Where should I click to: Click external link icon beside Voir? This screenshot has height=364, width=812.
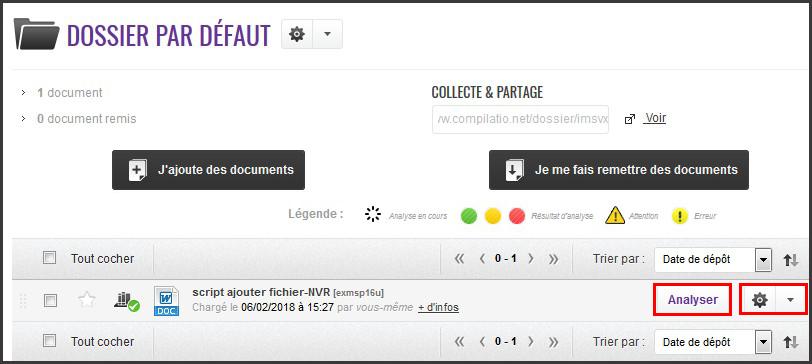pos(630,120)
